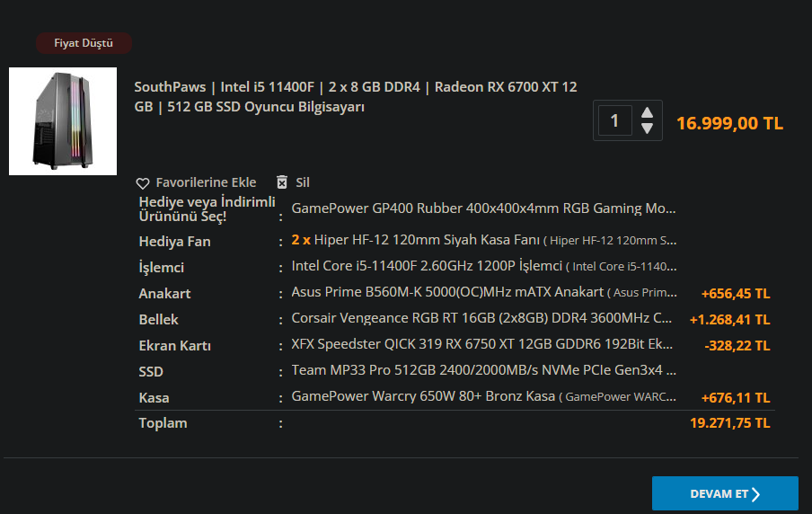Click the Anakart row label
Screen dimensions: 812x514
(164, 294)
